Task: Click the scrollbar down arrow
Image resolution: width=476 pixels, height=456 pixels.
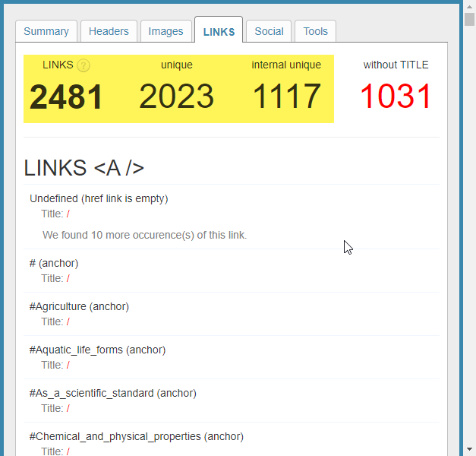Action: [x=469, y=448]
